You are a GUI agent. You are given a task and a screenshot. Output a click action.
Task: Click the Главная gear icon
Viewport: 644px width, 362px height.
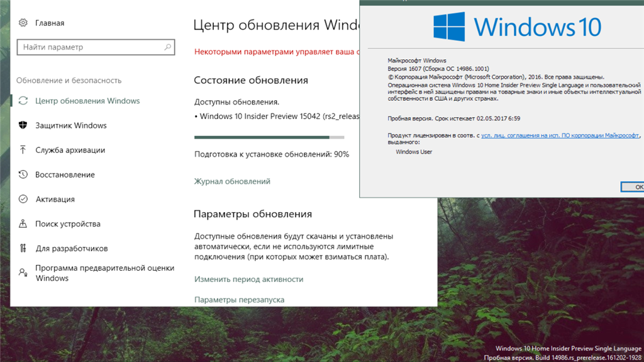click(x=23, y=23)
